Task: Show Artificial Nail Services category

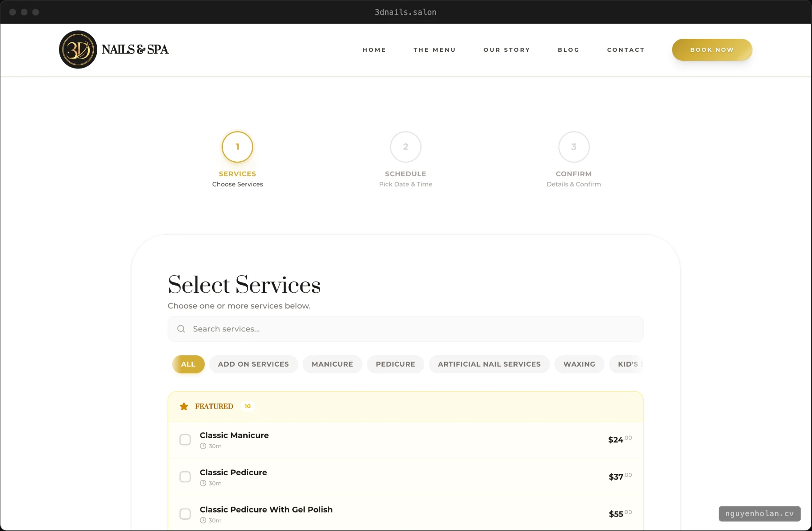Action: (x=489, y=364)
